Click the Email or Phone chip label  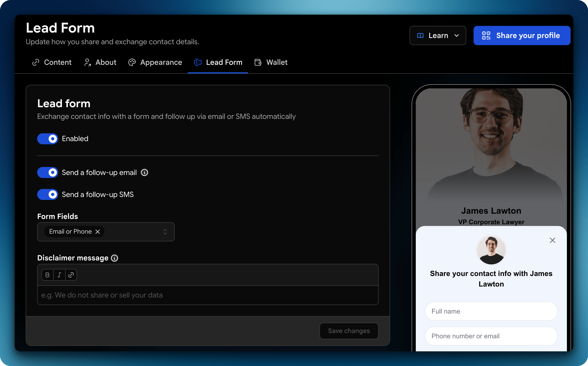coord(70,232)
